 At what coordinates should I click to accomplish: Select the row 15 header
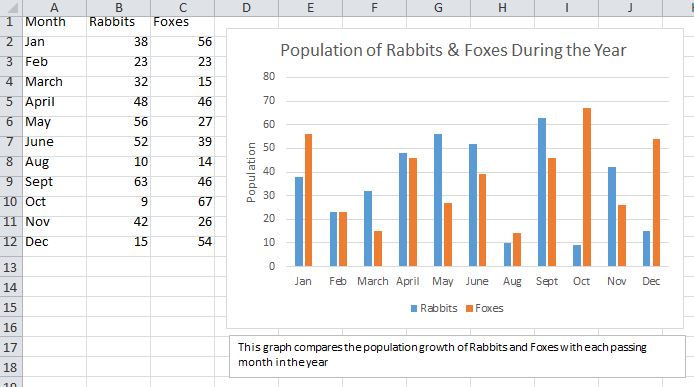pyautogui.click(x=11, y=307)
